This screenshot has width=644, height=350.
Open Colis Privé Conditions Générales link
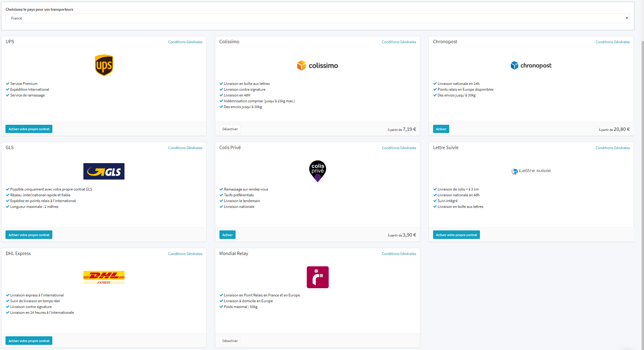coord(399,148)
